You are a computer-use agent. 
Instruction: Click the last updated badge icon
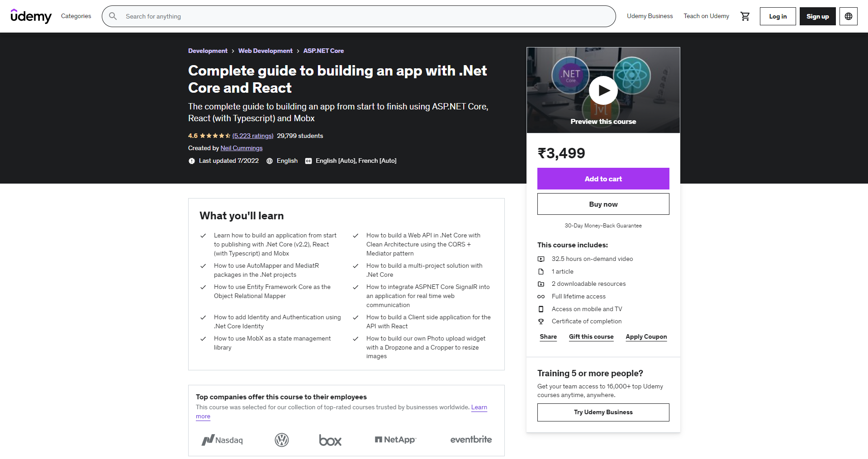pos(192,161)
